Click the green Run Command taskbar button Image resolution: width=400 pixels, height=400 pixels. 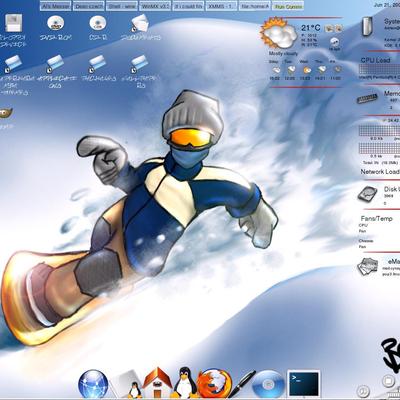288,6
